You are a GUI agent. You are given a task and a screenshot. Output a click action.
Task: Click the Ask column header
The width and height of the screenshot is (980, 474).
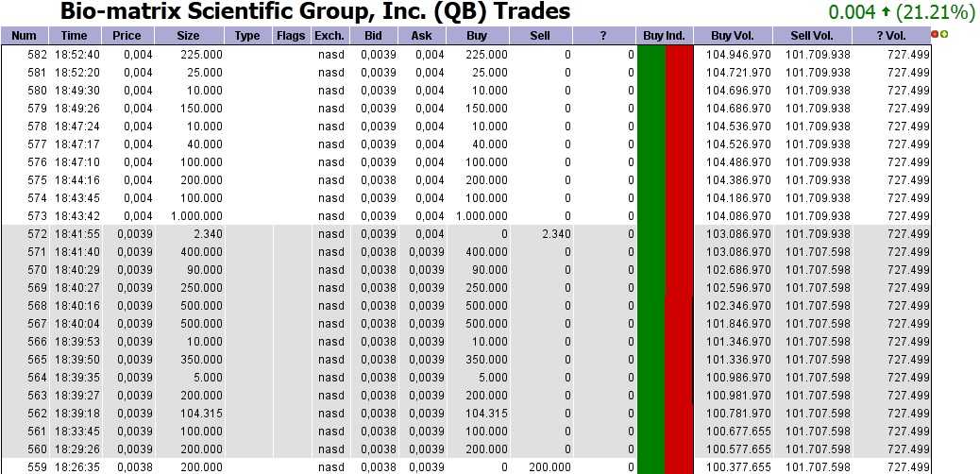[422, 36]
